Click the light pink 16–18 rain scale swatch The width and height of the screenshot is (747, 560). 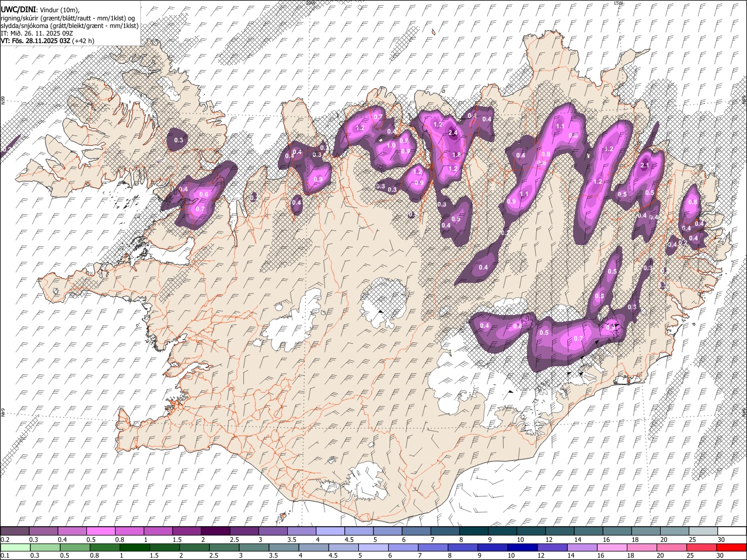coord(612,547)
